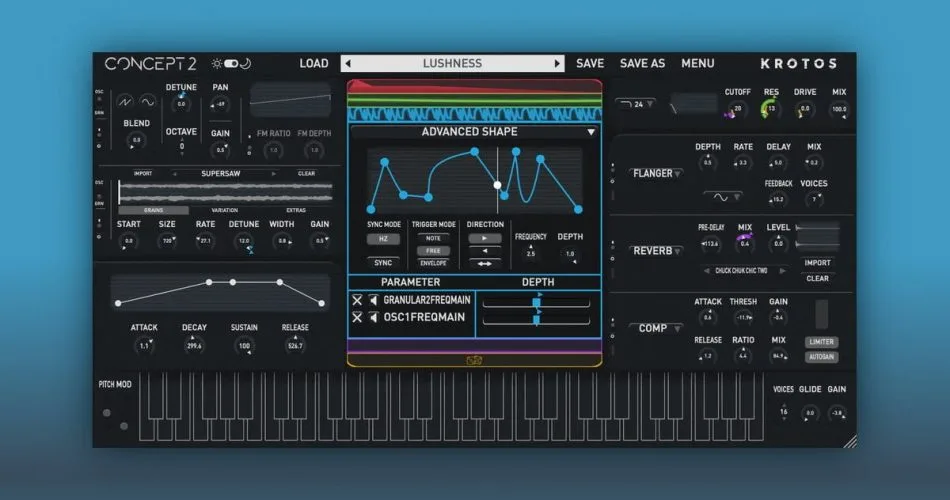Select the sawtooth waveform icon in oscillator
The width and height of the screenshot is (950, 500).
[x=125, y=102]
